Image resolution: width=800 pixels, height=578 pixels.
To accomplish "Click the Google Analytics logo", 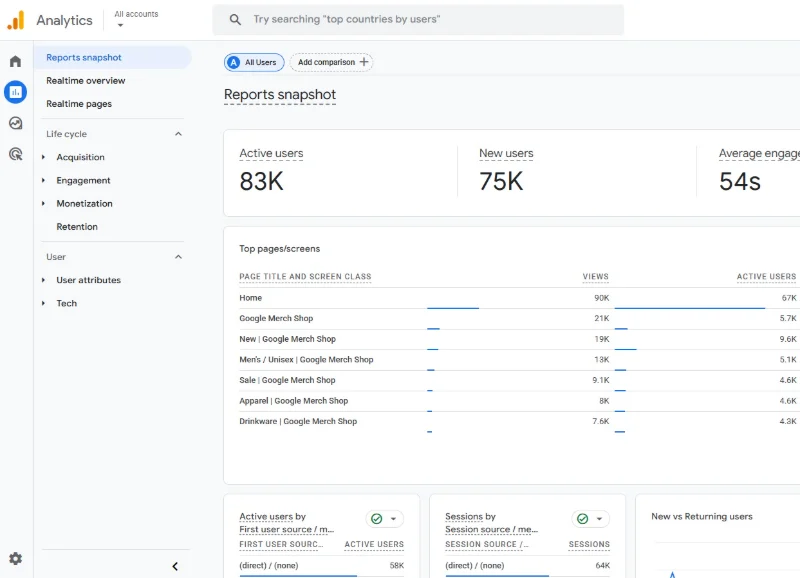I will (16, 20).
